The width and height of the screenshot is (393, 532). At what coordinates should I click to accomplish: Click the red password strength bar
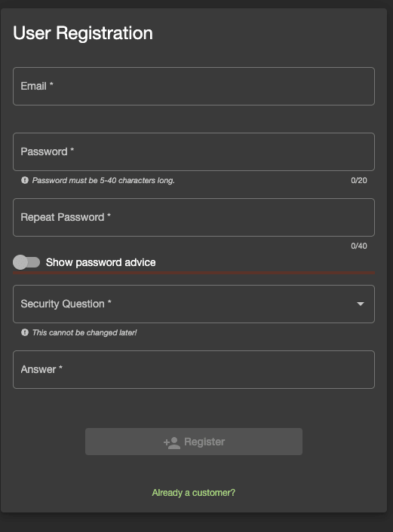tap(194, 273)
